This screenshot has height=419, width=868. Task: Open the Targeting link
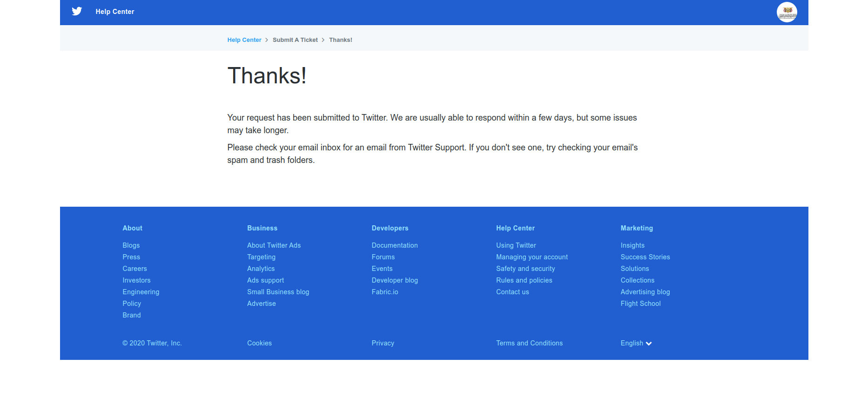[x=261, y=257]
